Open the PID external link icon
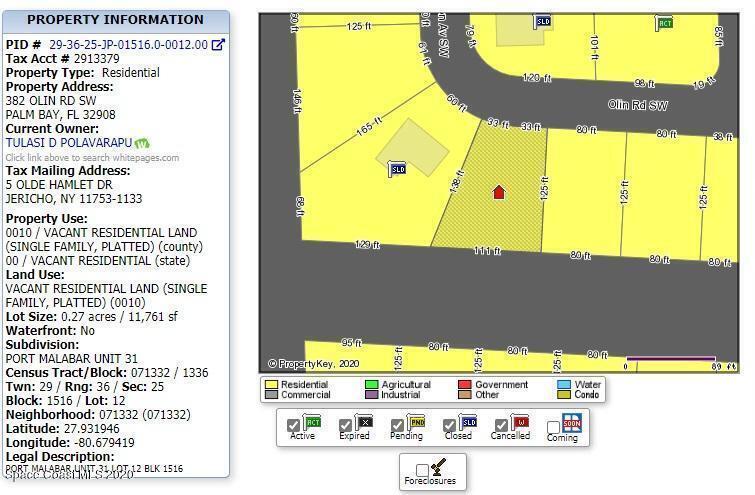755x495 pixels. tap(218, 45)
